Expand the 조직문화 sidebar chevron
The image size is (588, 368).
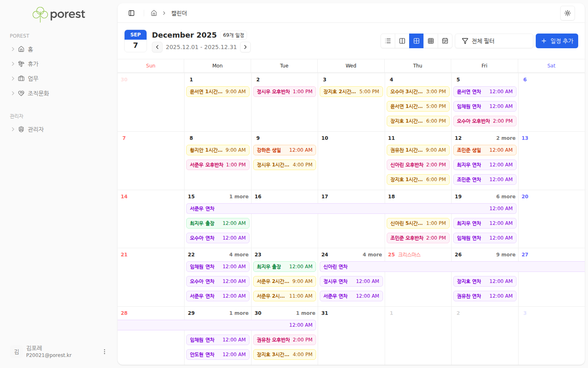(13, 93)
